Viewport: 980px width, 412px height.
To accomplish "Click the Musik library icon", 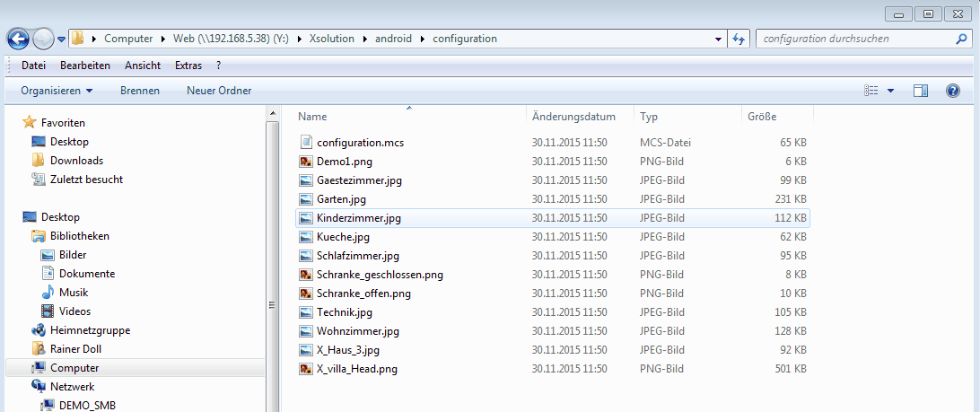I will pos(48,293).
